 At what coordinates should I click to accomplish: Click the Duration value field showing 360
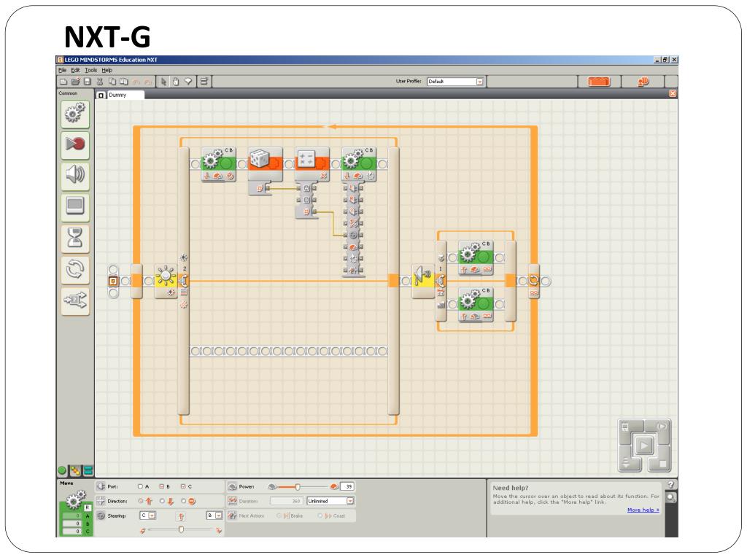pos(287,502)
